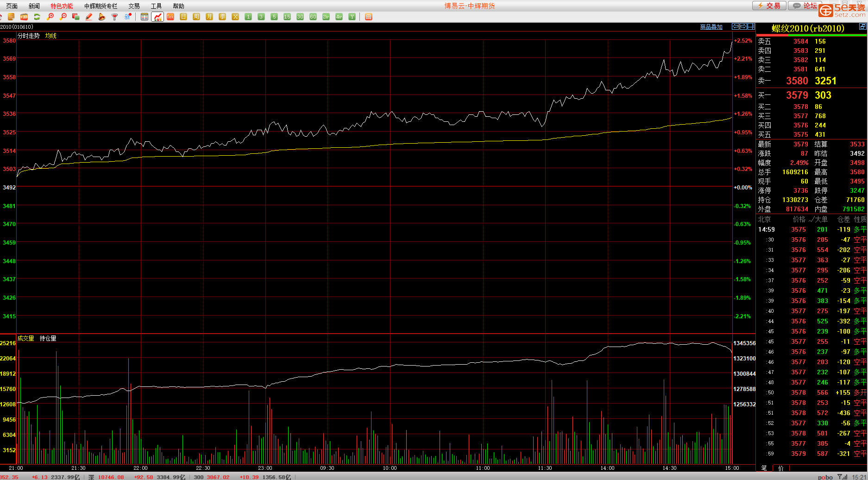The width and height of the screenshot is (868, 480).
Task: Select the daily 日 K-line period
Action: pyautogui.click(x=183, y=17)
